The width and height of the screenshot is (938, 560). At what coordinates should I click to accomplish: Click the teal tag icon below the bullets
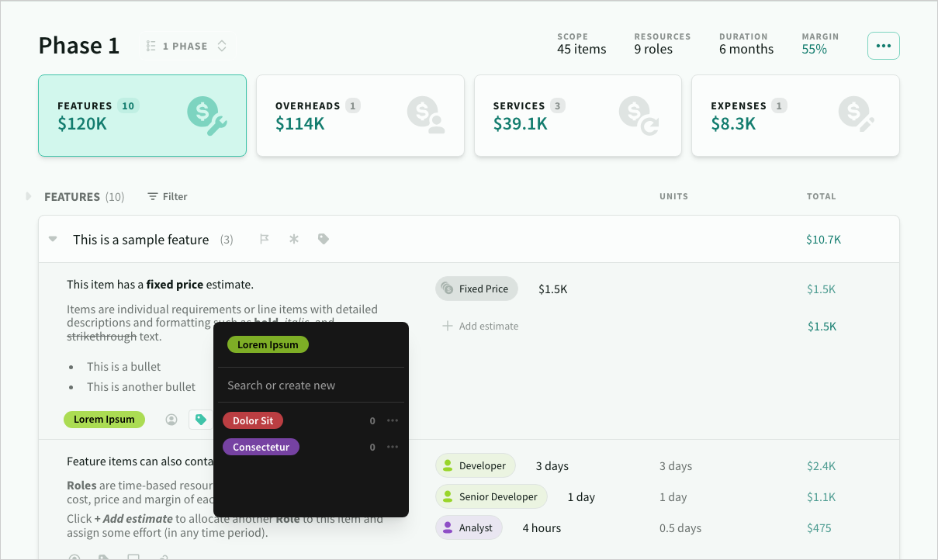[x=201, y=420]
